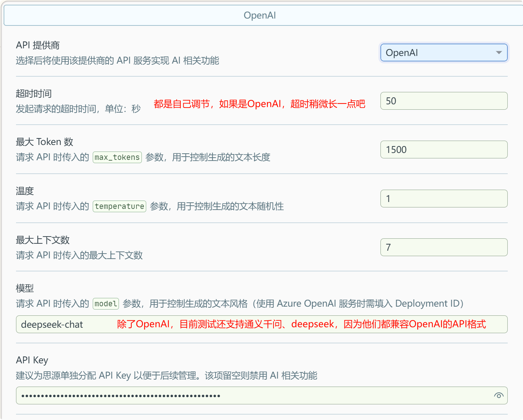Click the max tokens field showing 1500
Viewport: 523px width, 420px height.
444,150
